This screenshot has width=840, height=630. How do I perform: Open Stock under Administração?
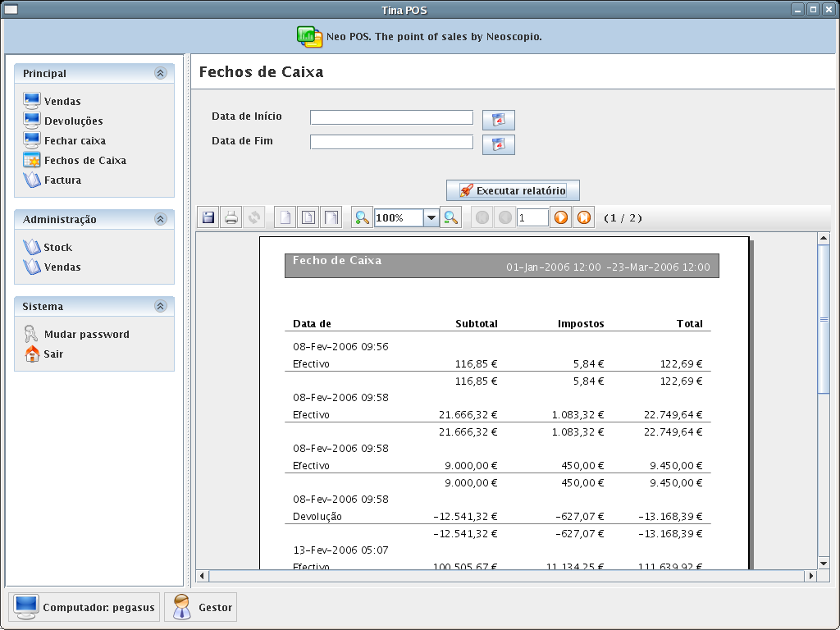(48, 247)
